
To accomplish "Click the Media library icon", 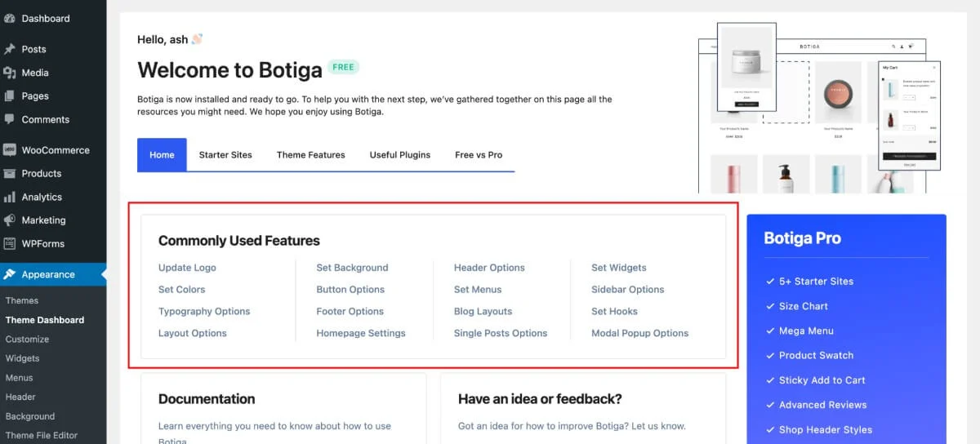I will [10, 73].
